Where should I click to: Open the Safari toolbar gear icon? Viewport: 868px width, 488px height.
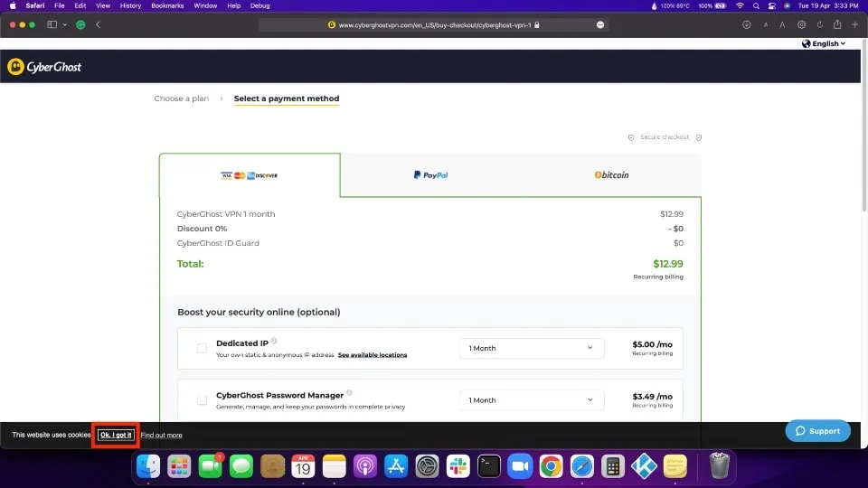(802, 25)
